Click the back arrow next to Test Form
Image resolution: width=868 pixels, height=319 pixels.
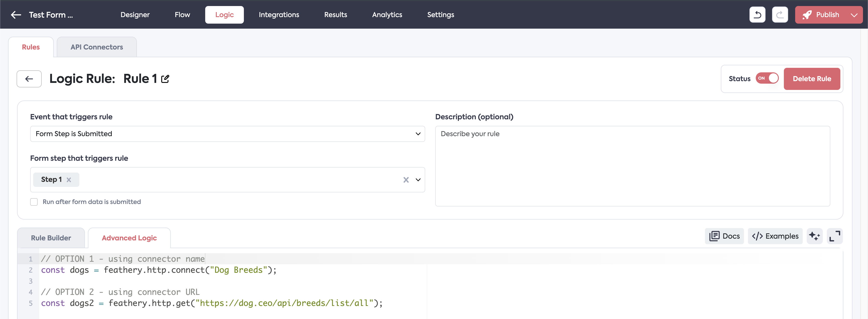pyautogui.click(x=16, y=15)
